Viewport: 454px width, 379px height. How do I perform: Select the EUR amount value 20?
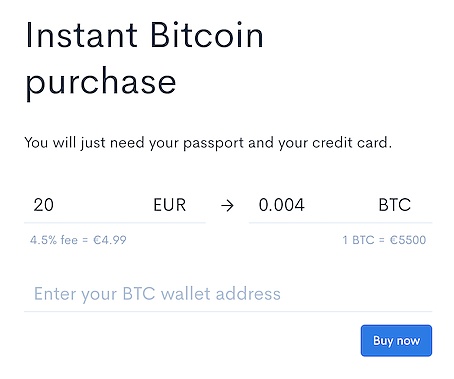click(44, 205)
